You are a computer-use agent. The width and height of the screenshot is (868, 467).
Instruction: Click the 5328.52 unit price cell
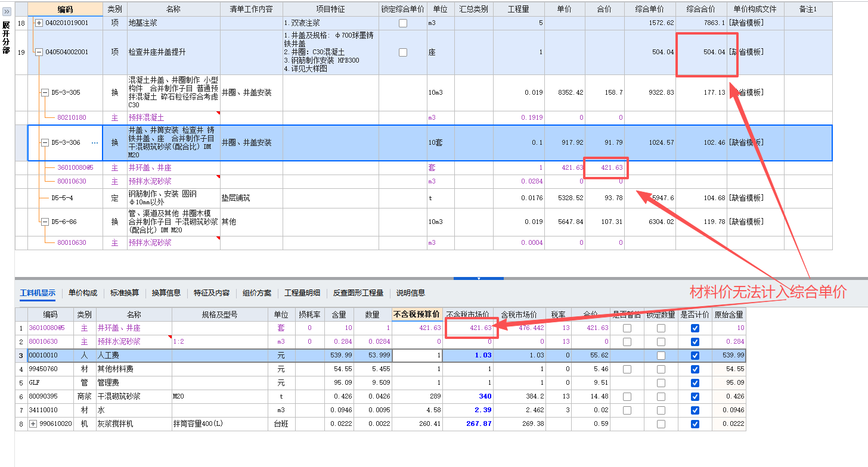tap(565, 198)
